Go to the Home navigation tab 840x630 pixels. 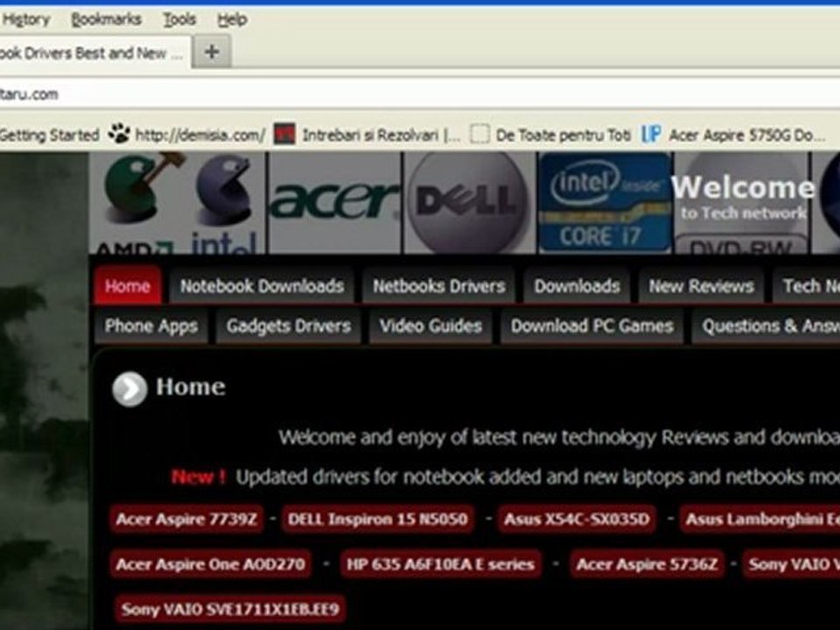[128, 286]
